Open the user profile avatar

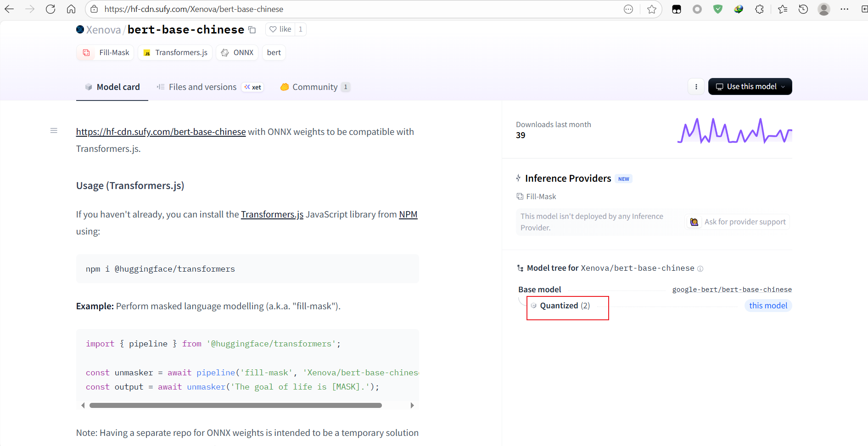coord(824,9)
